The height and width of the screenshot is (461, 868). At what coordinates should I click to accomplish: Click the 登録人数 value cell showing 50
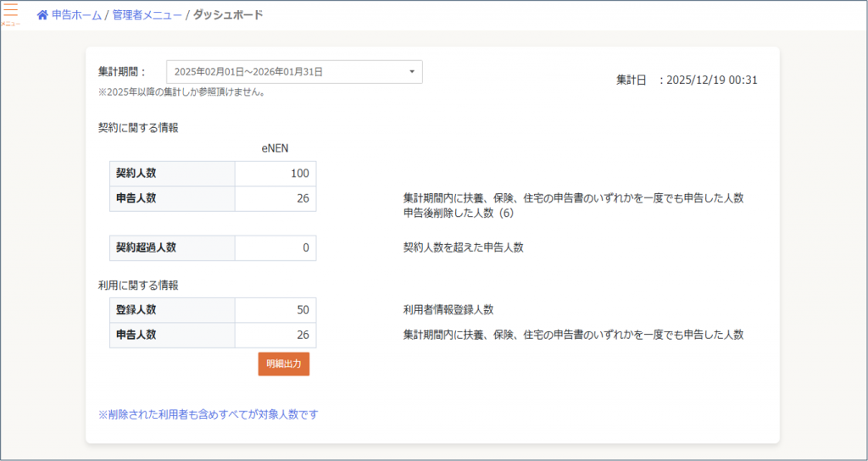point(275,310)
